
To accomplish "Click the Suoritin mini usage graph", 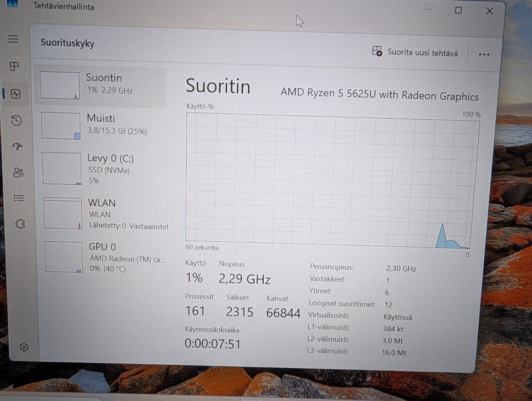I will click(x=60, y=85).
